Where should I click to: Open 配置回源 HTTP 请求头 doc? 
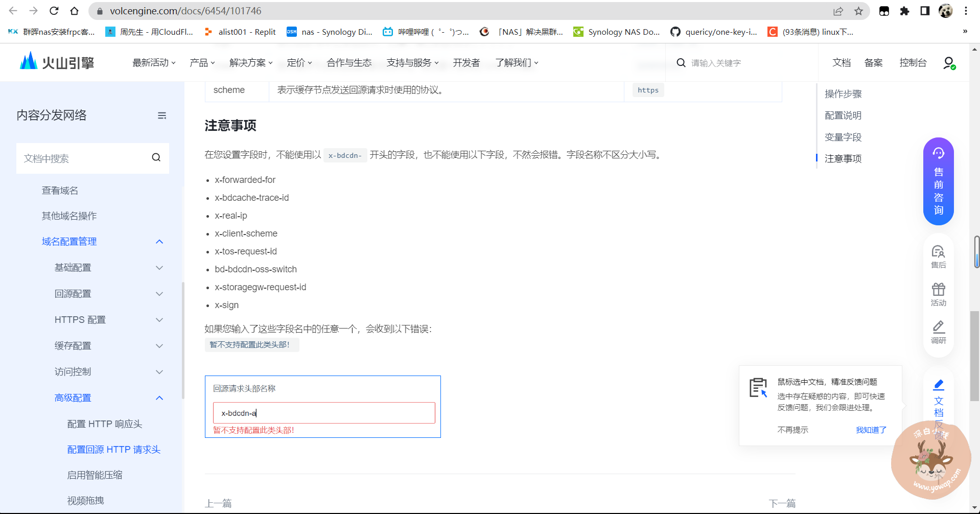(114, 450)
